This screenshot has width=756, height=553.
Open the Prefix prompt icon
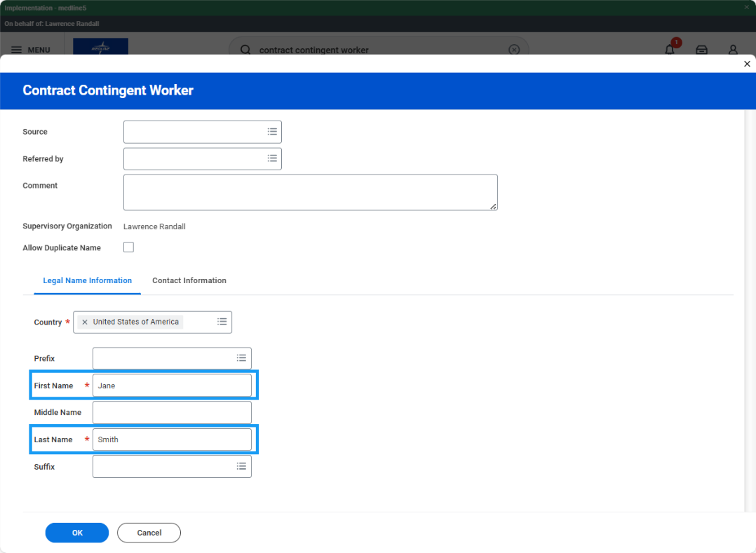point(241,358)
